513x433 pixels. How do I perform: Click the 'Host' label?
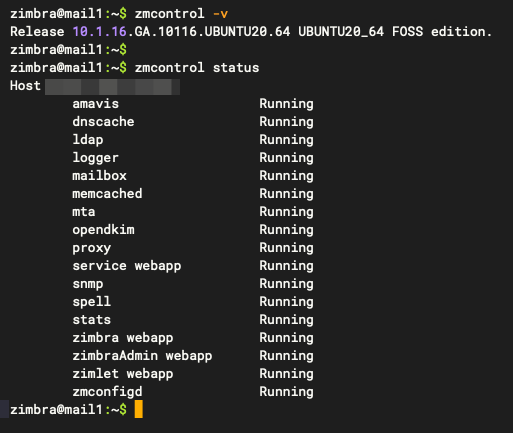(x=25, y=86)
